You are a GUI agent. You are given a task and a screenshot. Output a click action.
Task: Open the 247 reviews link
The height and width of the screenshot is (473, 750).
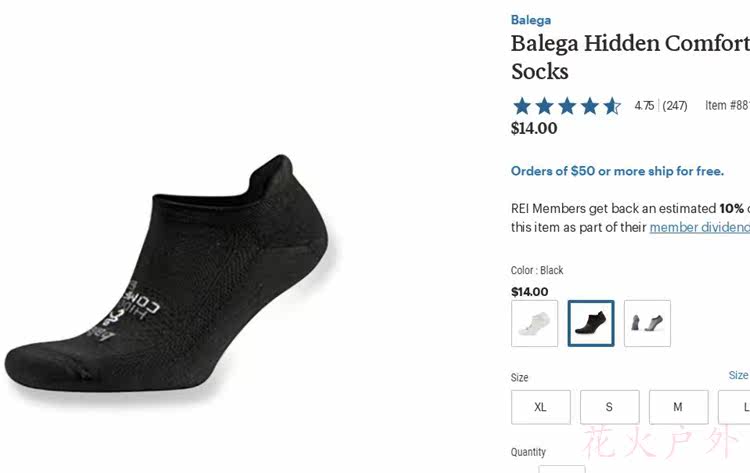tap(675, 106)
